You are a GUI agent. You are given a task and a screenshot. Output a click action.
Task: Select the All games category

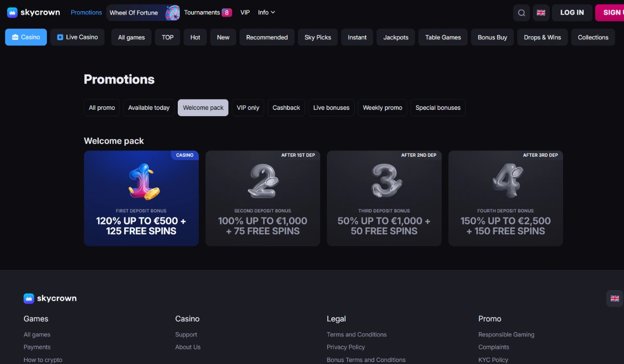(x=132, y=37)
